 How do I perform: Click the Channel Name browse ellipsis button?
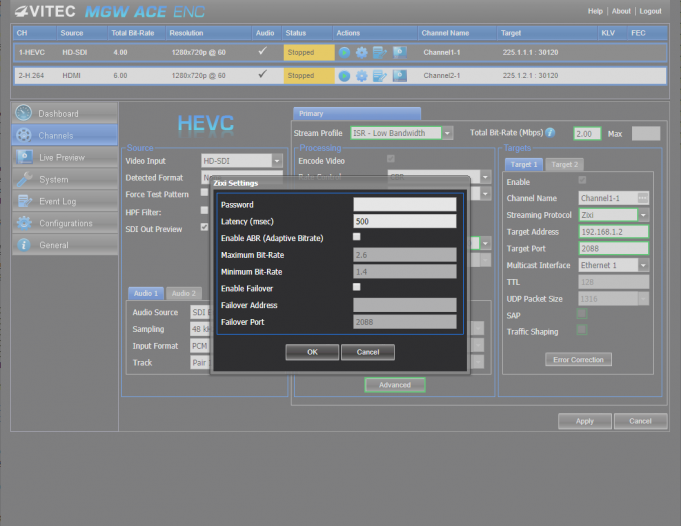[x=643, y=198]
